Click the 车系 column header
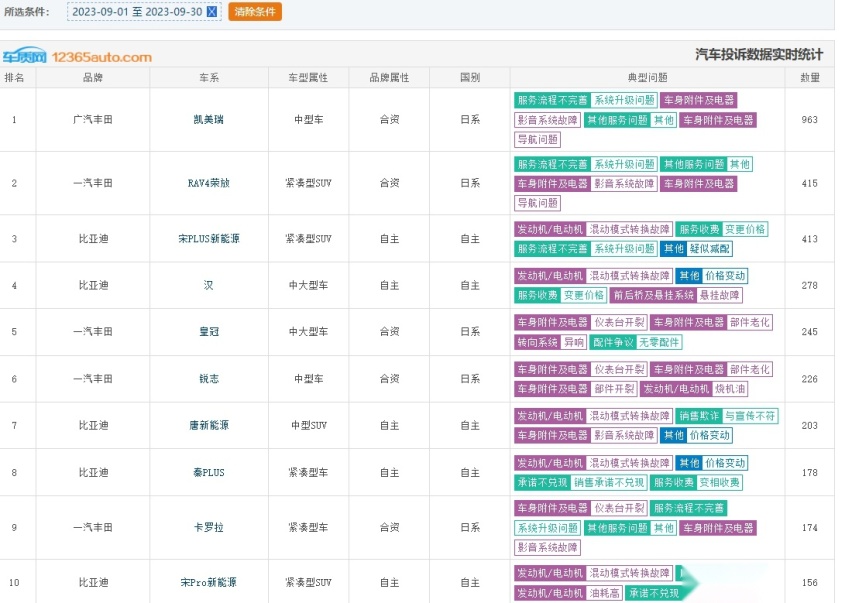Screen dimensions: 852x603 click(209, 78)
